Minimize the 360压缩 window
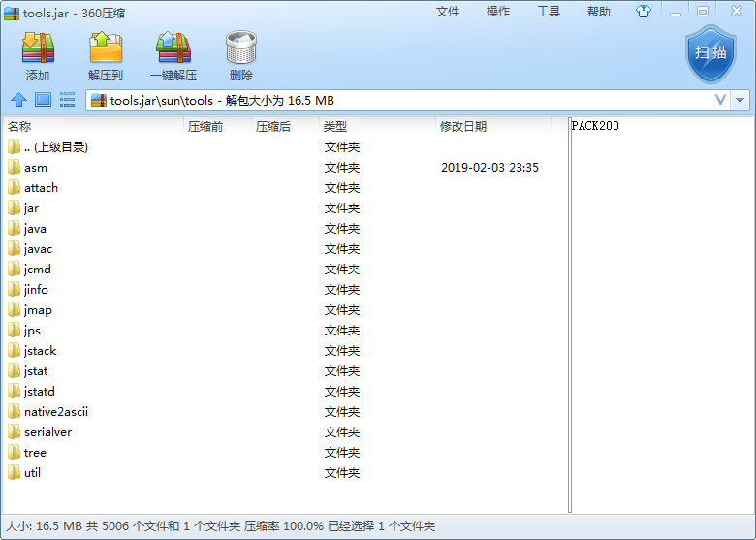Image resolution: width=756 pixels, height=540 pixels. pyautogui.click(x=676, y=12)
